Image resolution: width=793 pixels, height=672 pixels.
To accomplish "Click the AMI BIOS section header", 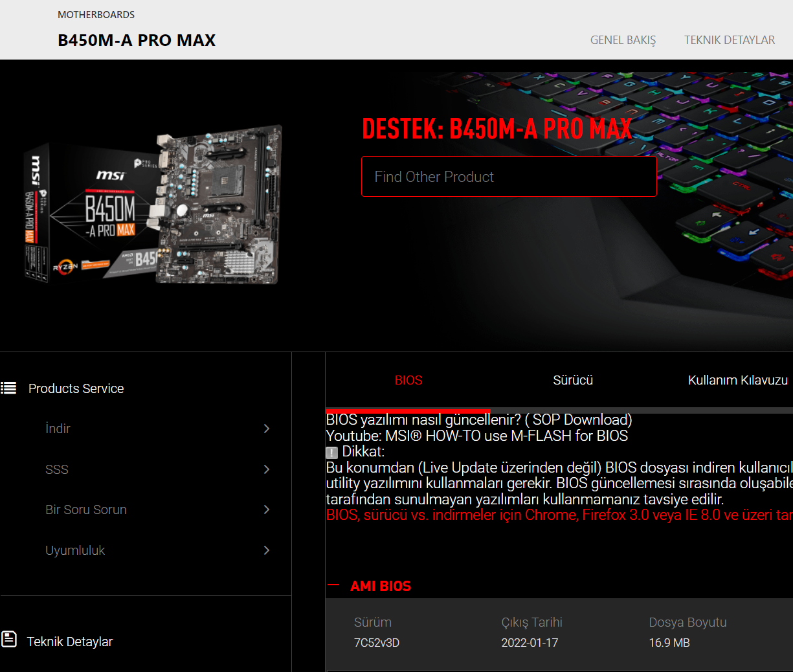I will point(381,586).
